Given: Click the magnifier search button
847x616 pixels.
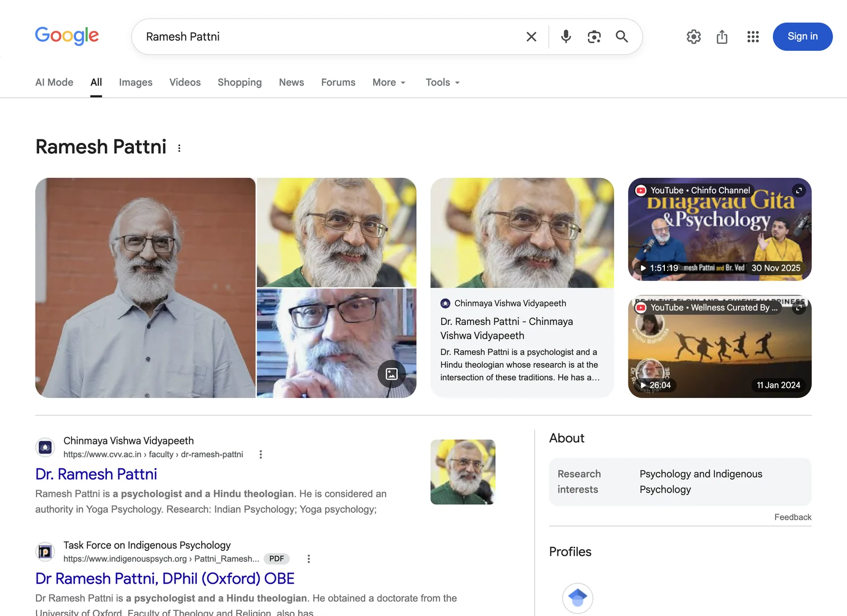Looking at the screenshot, I should click(x=622, y=37).
